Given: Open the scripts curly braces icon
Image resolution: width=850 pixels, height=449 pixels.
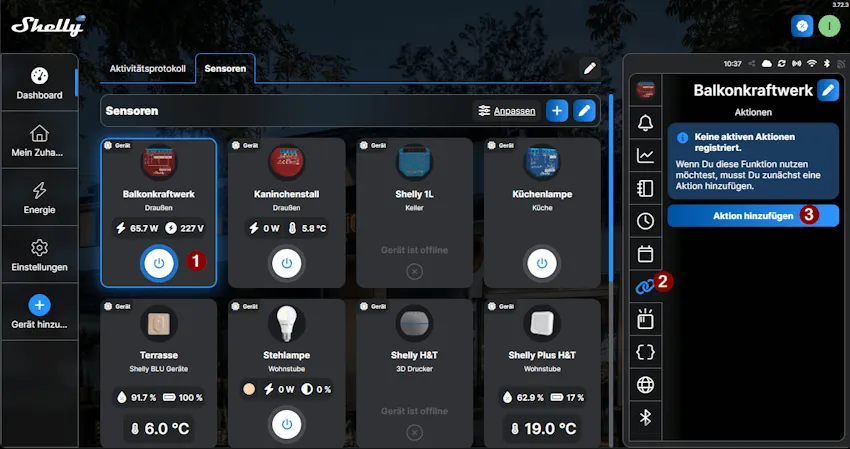Looking at the screenshot, I should click(x=645, y=352).
